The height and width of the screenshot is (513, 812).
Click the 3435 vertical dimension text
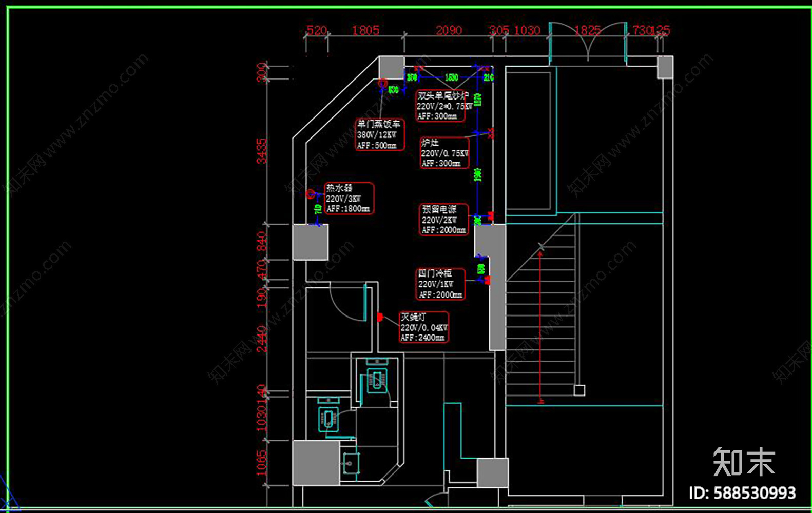coord(262,151)
